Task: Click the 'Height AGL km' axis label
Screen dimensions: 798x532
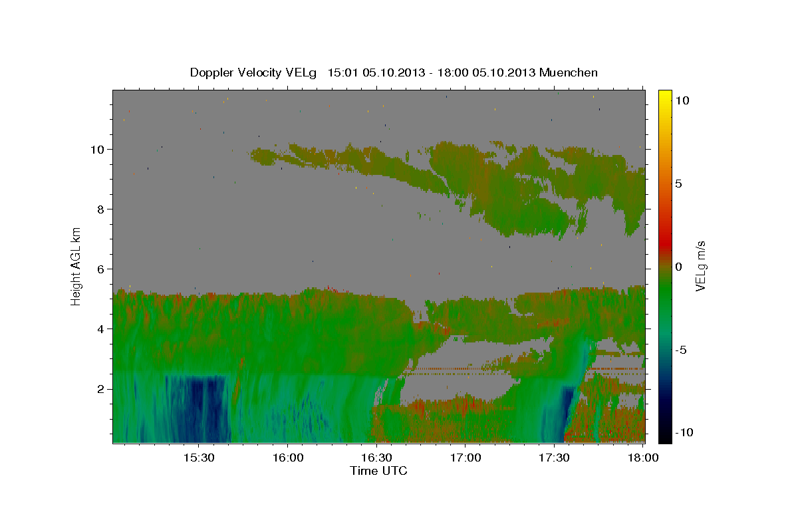Action: [76, 266]
